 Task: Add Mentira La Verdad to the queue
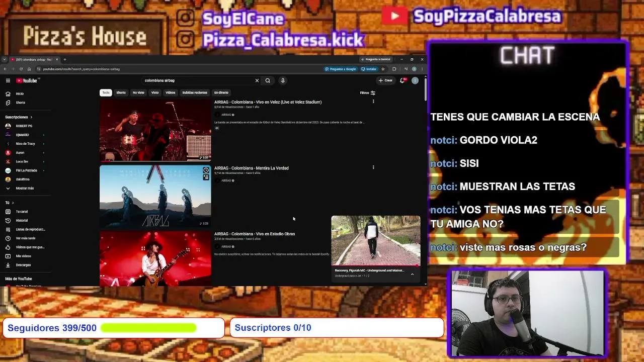tap(206, 177)
